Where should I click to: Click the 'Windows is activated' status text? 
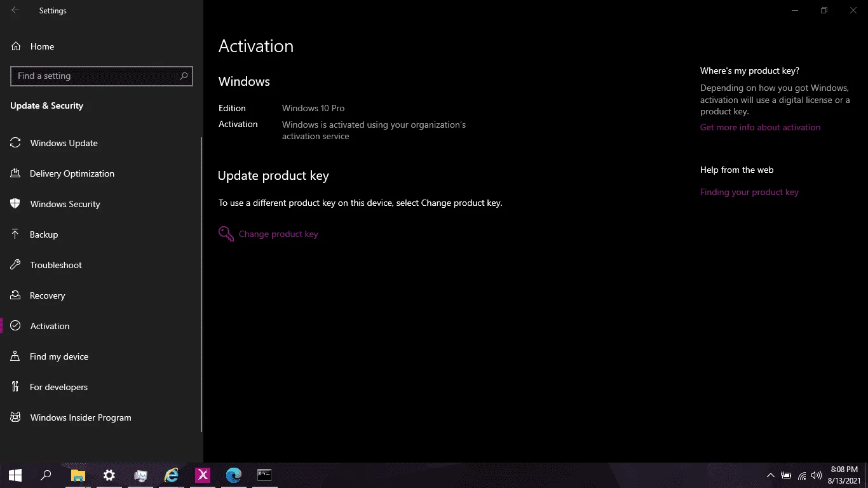(374, 130)
